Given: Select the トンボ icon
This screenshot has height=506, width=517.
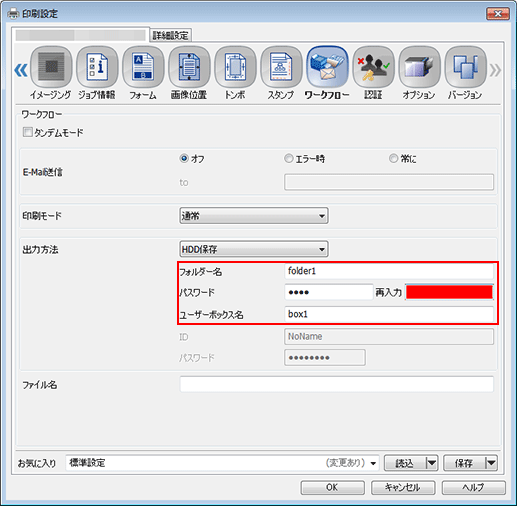Looking at the screenshot, I should pos(235,67).
